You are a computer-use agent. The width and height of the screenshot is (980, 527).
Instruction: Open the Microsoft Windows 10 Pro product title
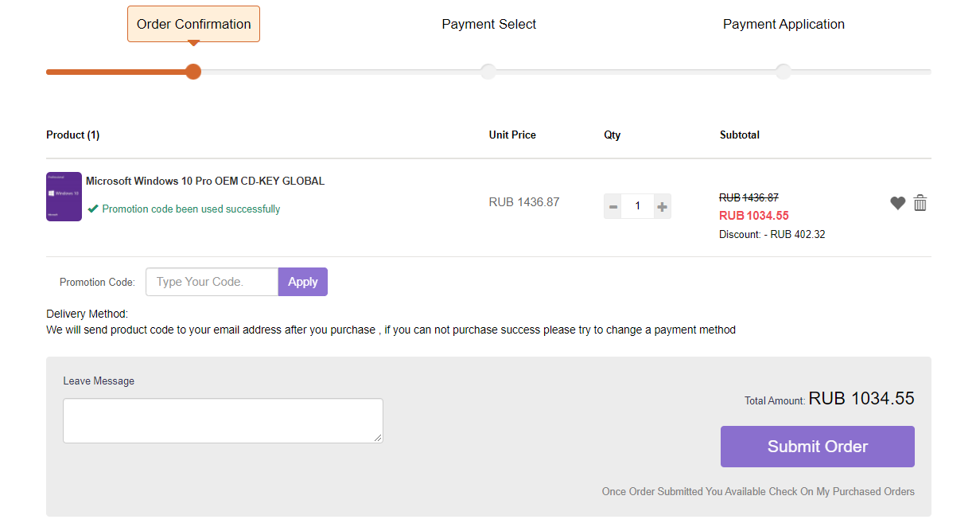(205, 181)
